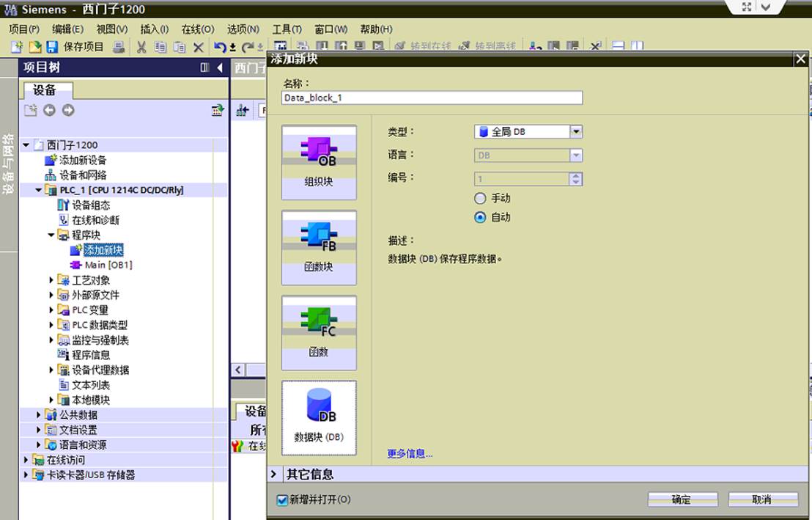Click the 名称 Data_block_1 input field
This screenshot has height=520, width=812.
(432, 98)
